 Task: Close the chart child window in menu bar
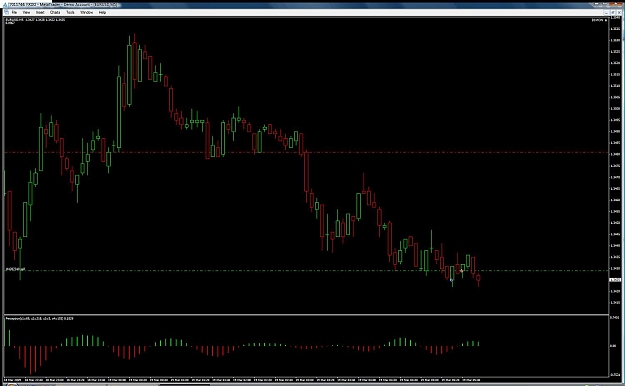619,13
